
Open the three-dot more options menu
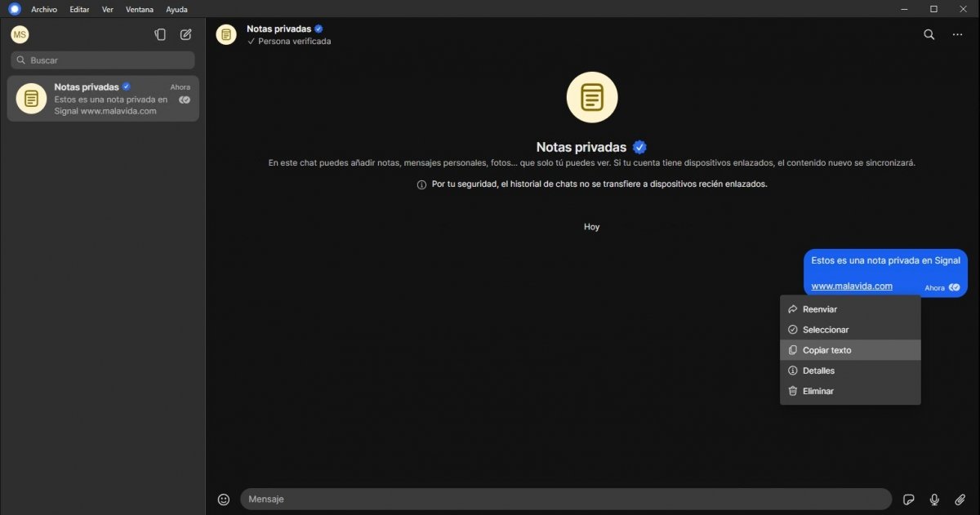[957, 34]
